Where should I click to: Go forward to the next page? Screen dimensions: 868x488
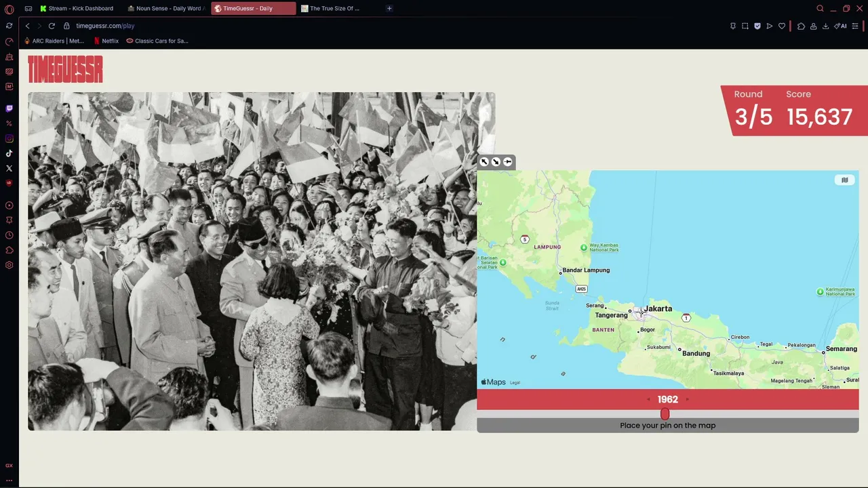click(39, 26)
